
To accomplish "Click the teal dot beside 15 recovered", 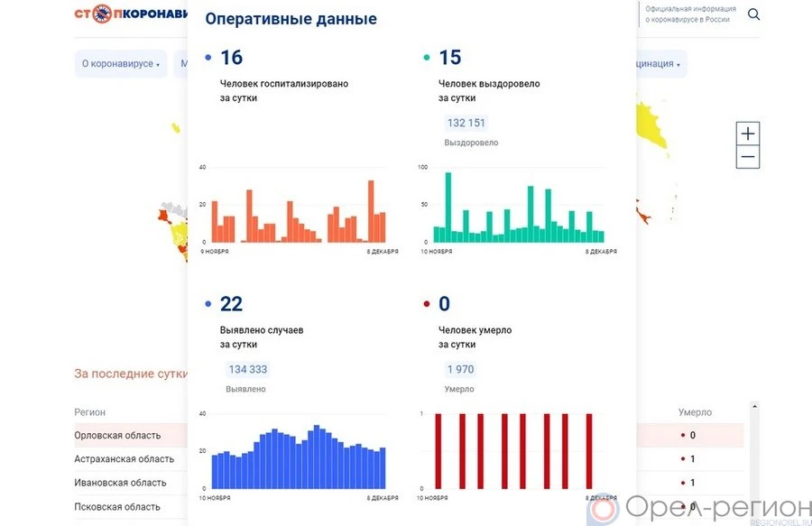I will (427, 58).
